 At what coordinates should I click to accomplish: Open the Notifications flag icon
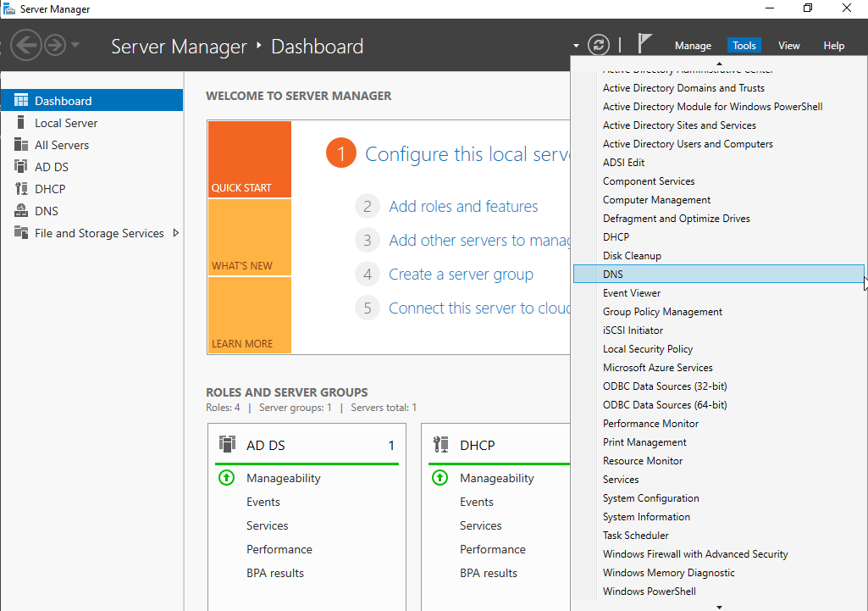(x=644, y=44)
